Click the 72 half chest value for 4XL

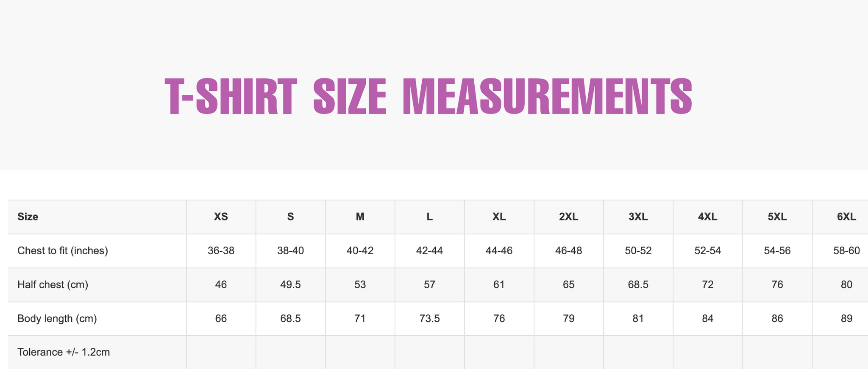tap(707, 285)
